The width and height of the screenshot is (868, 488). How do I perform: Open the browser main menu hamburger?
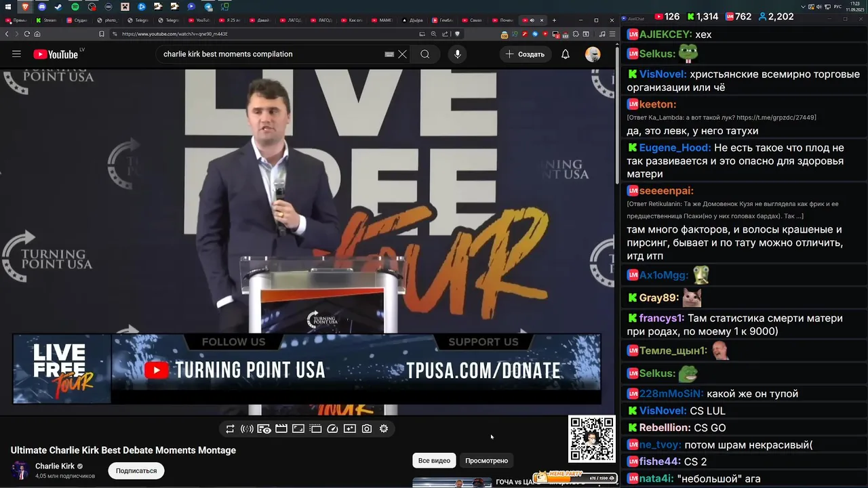(x=612, y=34)
